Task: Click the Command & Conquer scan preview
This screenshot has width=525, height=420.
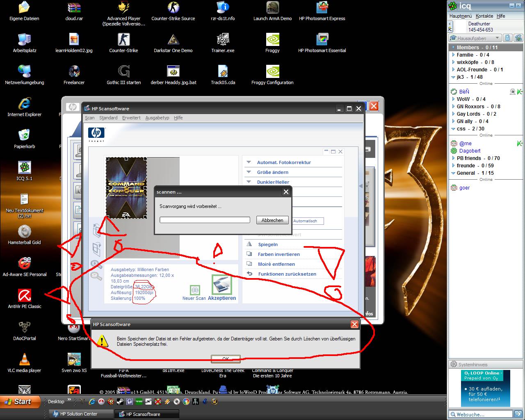Action: (x=126, y=188)
